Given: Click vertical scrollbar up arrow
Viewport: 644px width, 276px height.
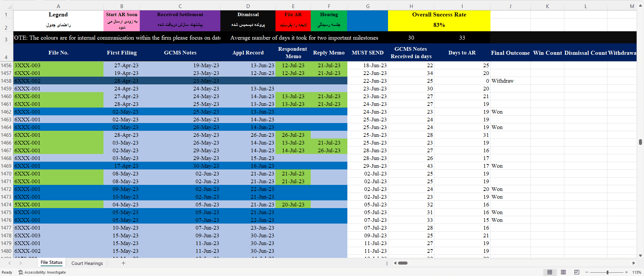Looking at the screenshot, I should [x=641, y=6].
